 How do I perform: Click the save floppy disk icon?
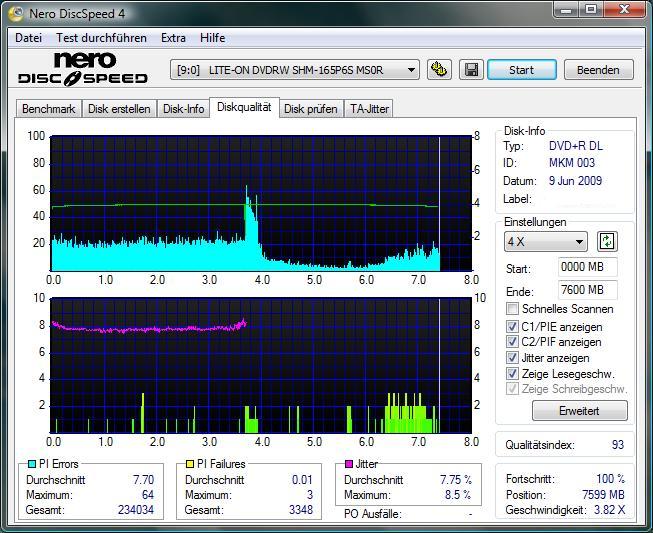coord(469,70)
